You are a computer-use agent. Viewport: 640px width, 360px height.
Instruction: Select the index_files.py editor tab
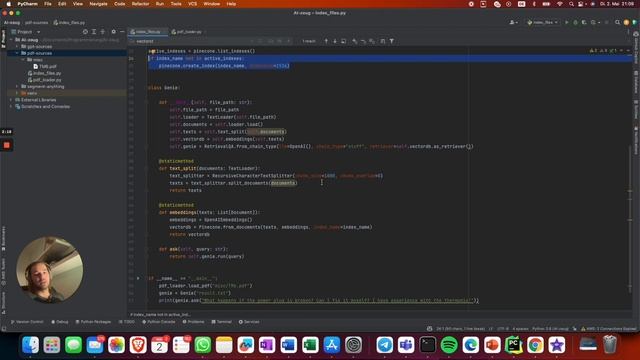pyautogui.click(x=148, y=32)
